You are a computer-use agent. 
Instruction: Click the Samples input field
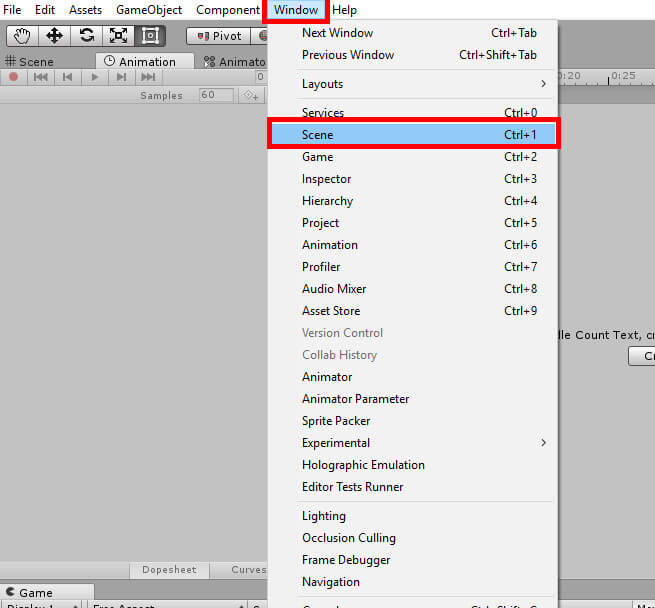pos(214,95)
